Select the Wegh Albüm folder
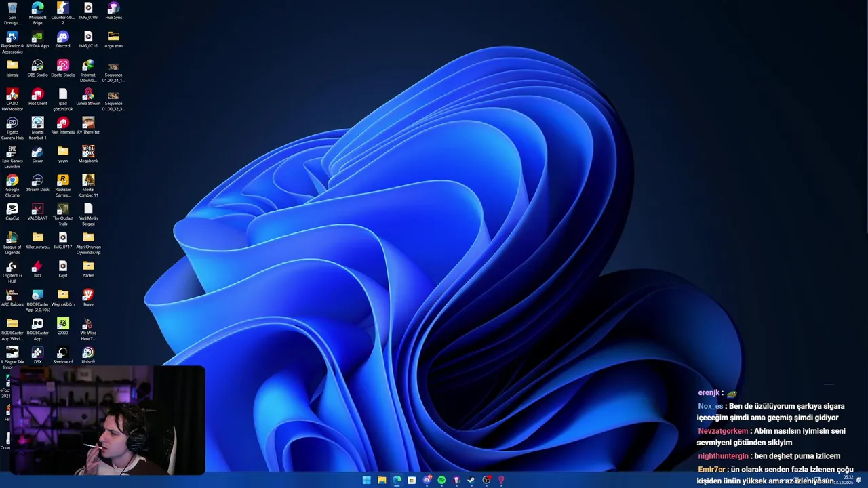Screen dimensions: 868x488 point(62,298)
